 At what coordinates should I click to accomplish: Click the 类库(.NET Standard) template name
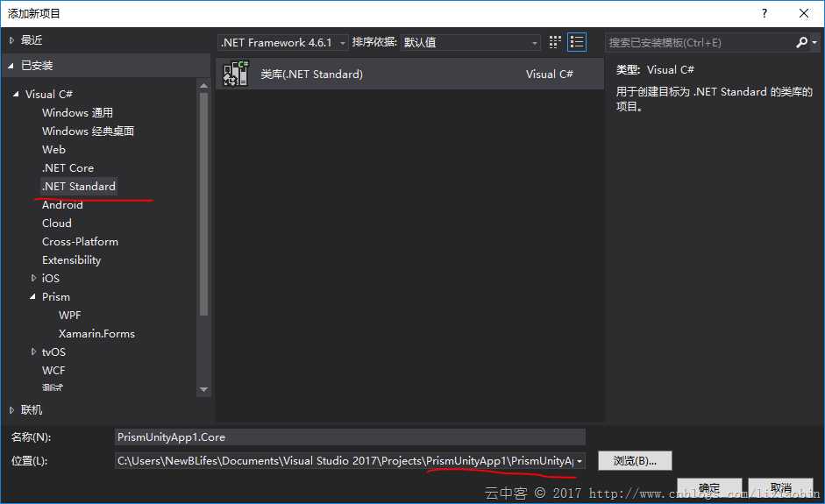[311, 75]
